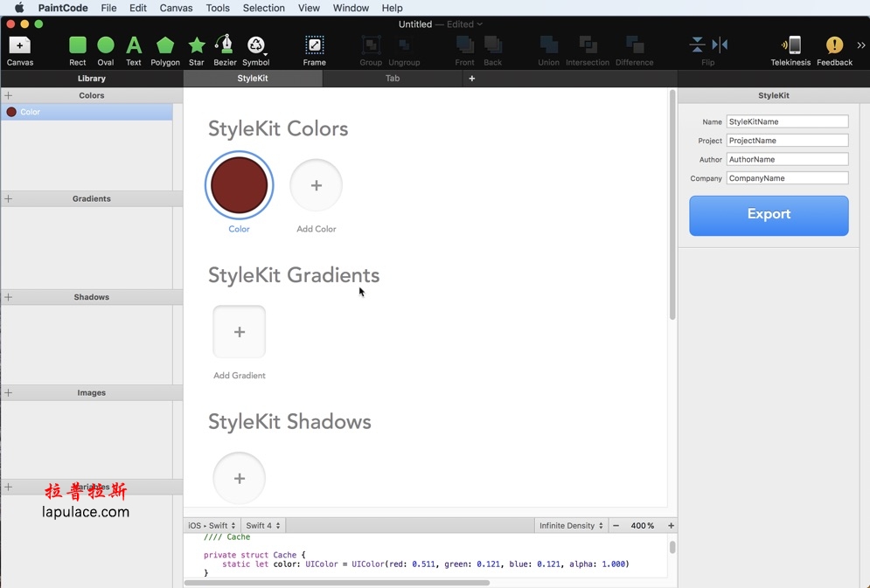Show more toolbar items chevron

click(x=861, y=45)
